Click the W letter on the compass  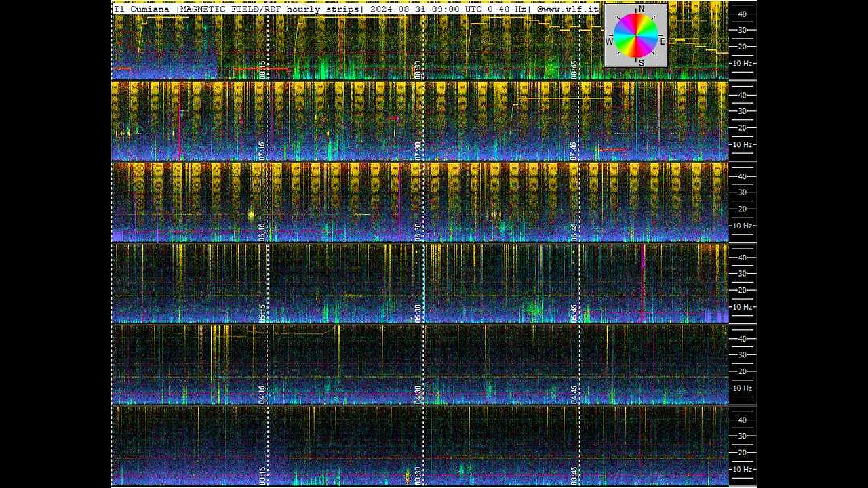click(x=610, y=41)
